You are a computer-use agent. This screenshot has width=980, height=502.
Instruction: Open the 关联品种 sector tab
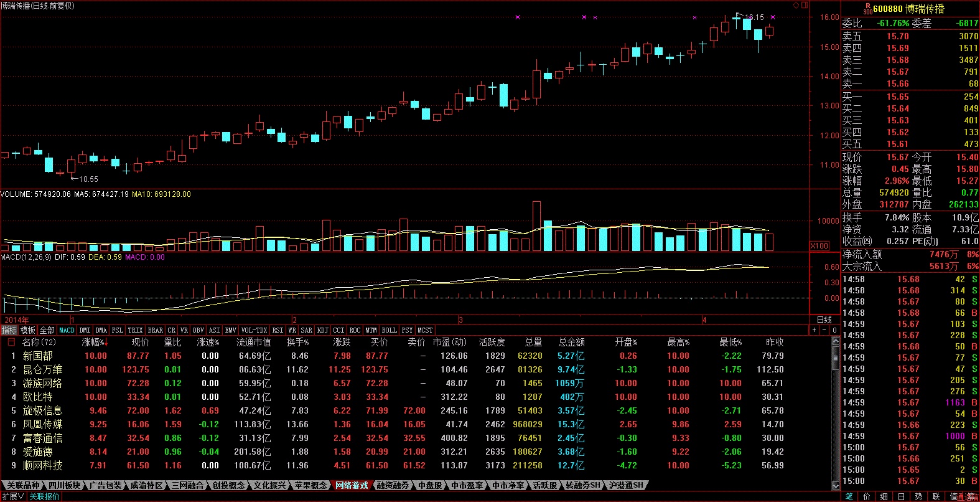coord(23,485)
